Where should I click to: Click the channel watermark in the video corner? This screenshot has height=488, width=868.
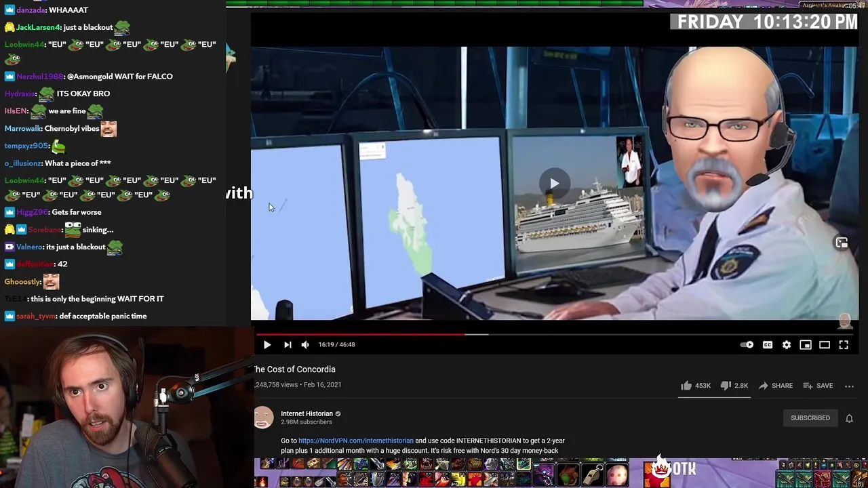coord(844,320)
